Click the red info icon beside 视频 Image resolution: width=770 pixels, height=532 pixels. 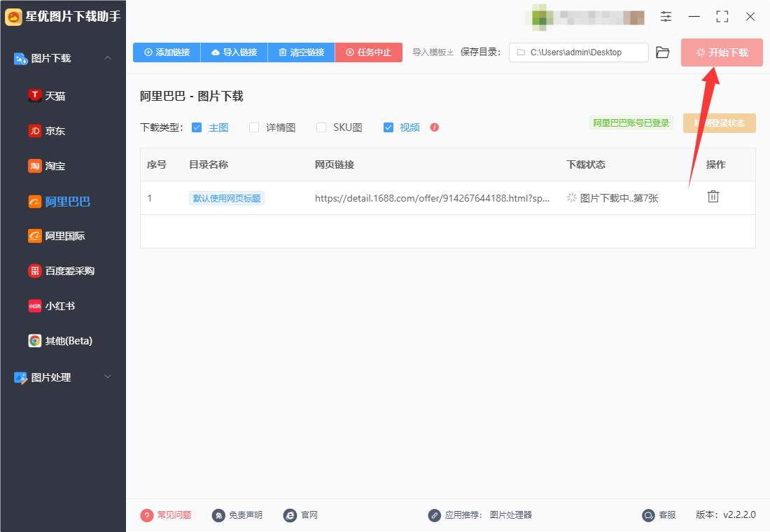pos(434,127)
